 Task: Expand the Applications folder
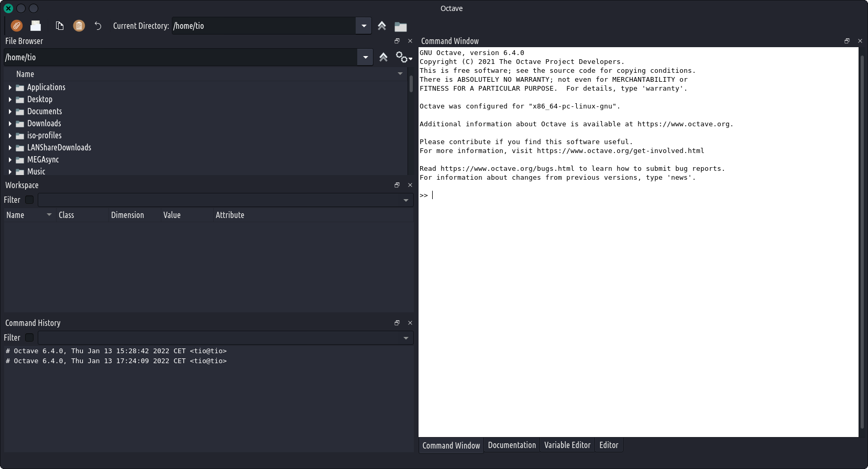(x=10, y=88)
